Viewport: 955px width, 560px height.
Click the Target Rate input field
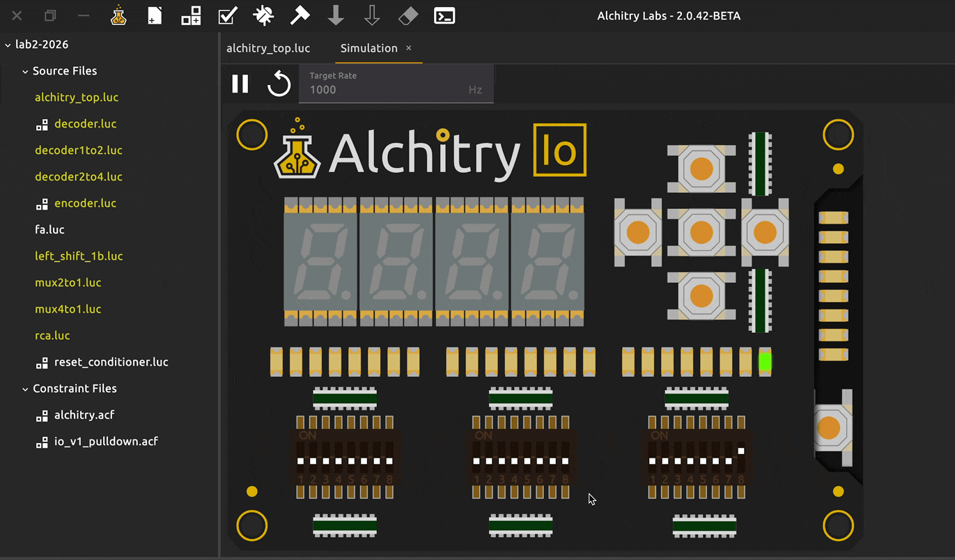[x=387, y=89]
